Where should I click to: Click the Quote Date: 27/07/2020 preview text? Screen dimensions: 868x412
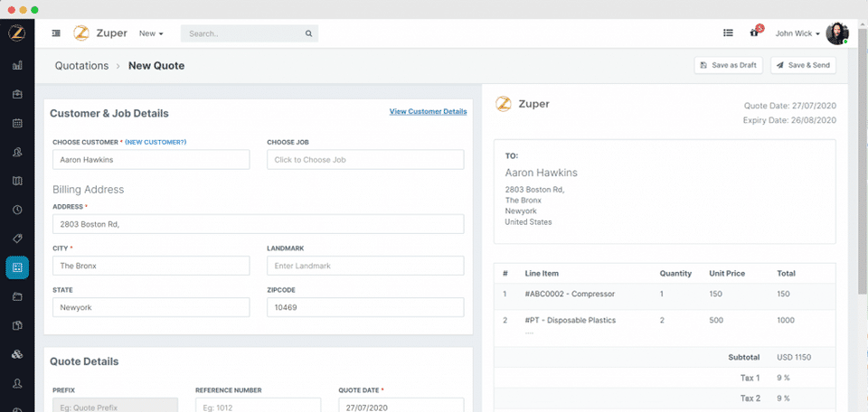(790, 106)
